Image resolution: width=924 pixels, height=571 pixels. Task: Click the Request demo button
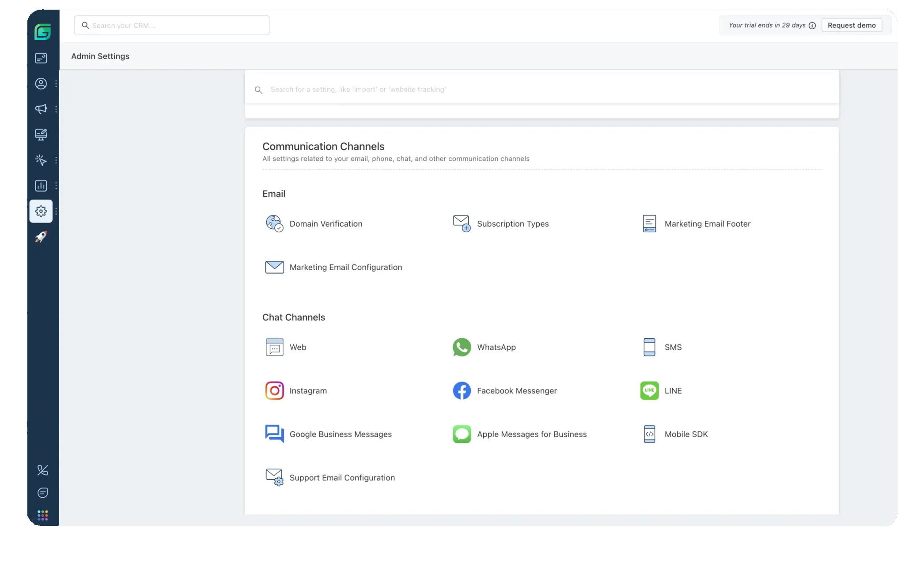[x=852, y=25]
